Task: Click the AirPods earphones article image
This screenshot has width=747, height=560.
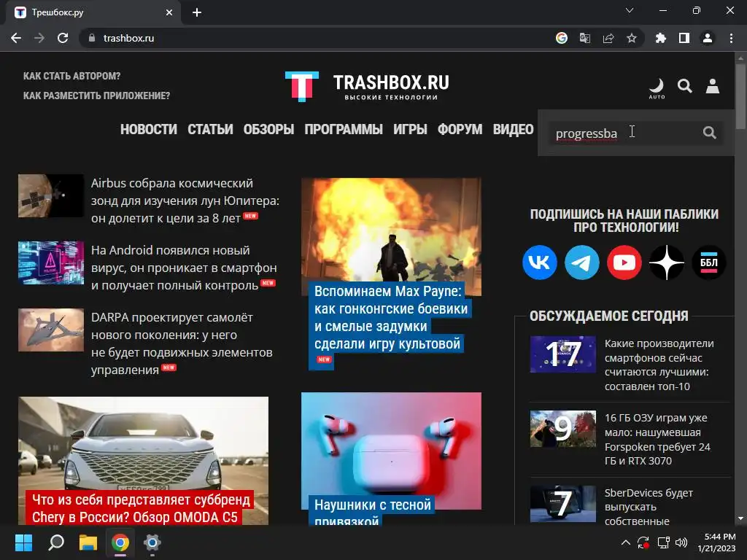Action: (391, 443)
